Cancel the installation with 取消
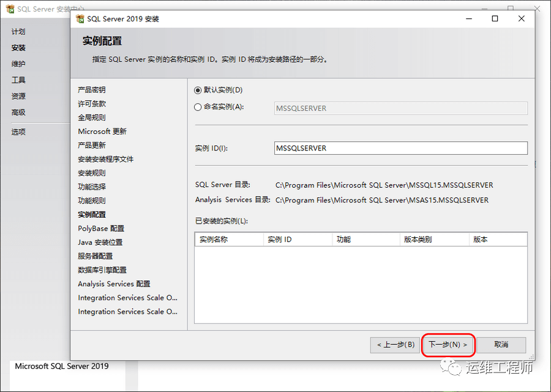551x392 pixels. click(501, 345)
